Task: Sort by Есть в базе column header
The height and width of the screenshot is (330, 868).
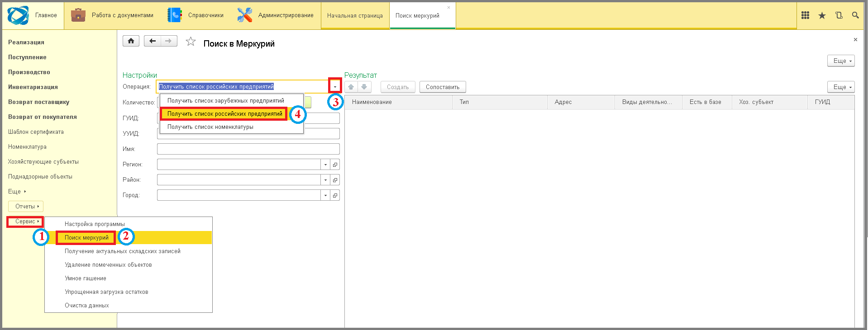Action: tap(707, 102)
